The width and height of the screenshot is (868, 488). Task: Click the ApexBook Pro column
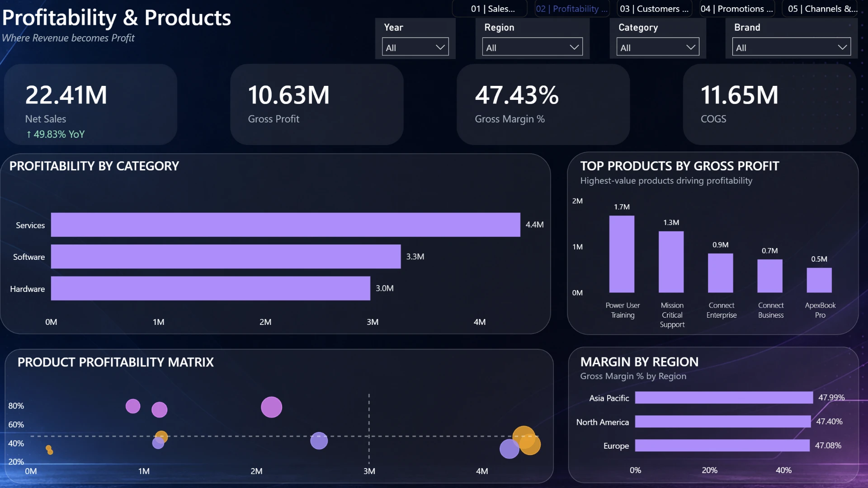(x=819, y=281)
